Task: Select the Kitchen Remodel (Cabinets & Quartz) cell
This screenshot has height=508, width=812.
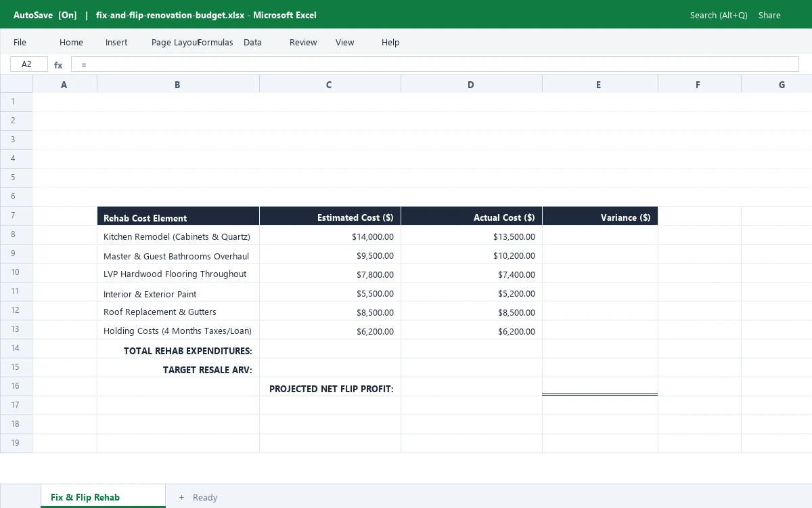Action: tap(179, 235)
